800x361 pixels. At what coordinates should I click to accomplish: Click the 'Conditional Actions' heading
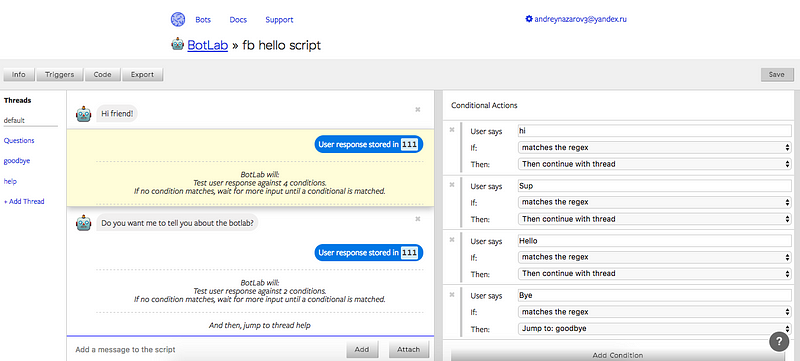click(484, 105)
